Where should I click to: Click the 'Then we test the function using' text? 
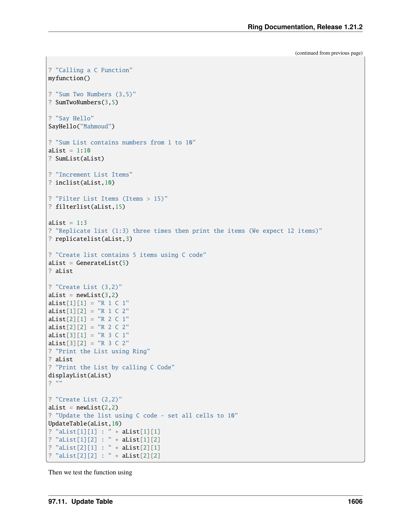(90, 472)
